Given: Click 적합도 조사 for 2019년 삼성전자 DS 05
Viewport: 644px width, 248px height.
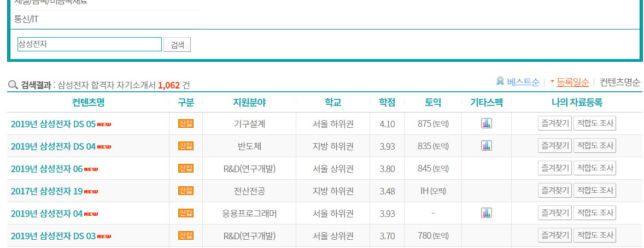Looking at the screenshot, I should tap(595, 123).
